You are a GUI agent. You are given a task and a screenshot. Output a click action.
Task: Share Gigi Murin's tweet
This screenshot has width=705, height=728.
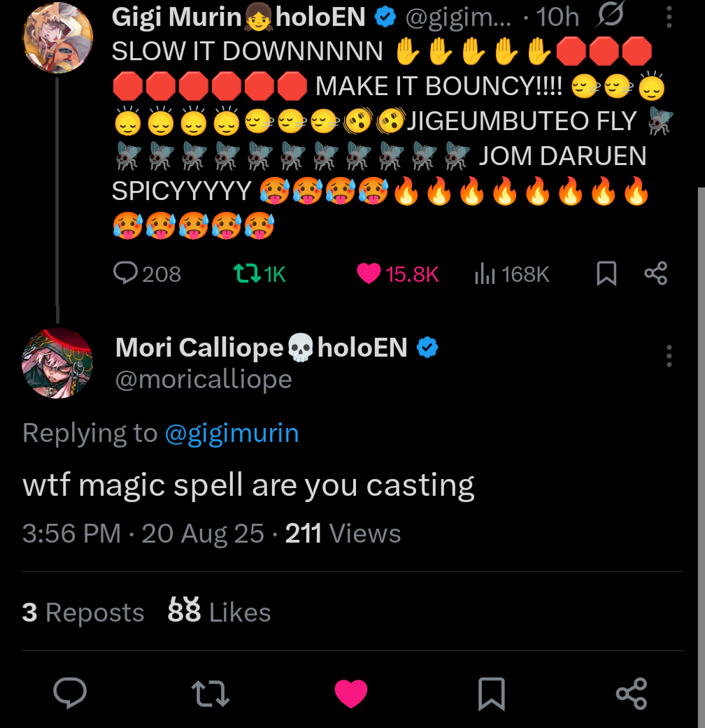(x=655, y=273)
